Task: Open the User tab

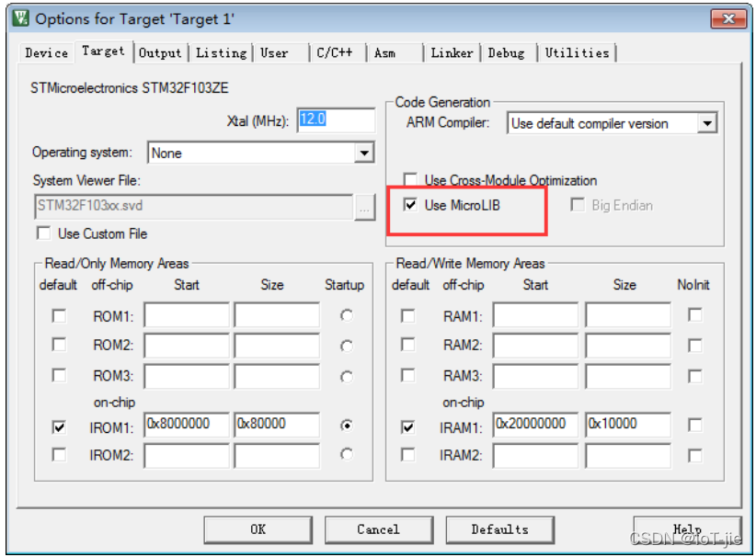Action: point(280,52)
